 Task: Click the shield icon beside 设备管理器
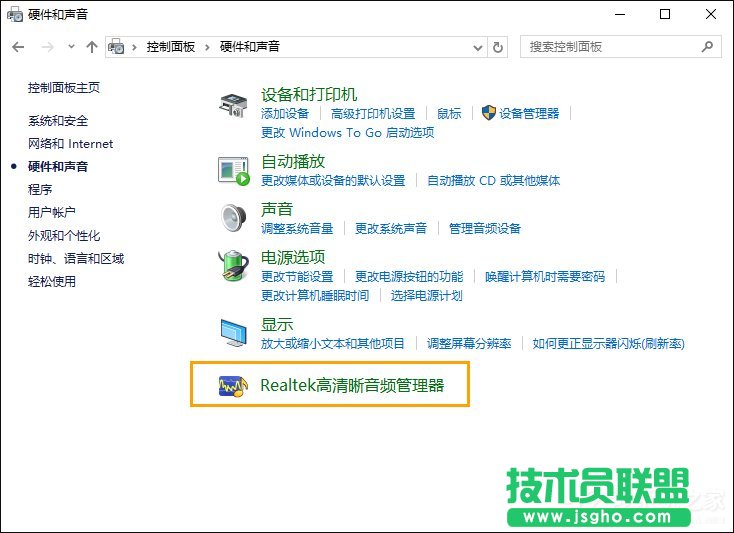tap(488, 113)
